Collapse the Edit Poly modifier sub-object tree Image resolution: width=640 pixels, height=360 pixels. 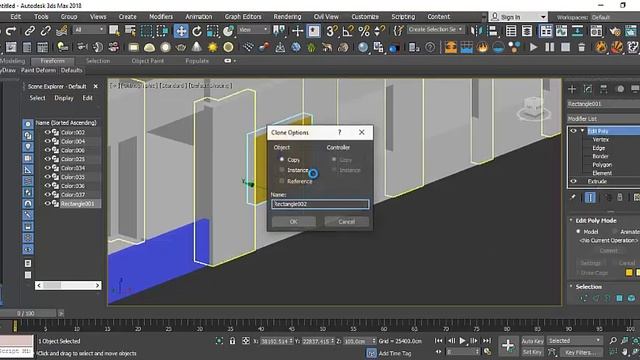tap(582, 131)
